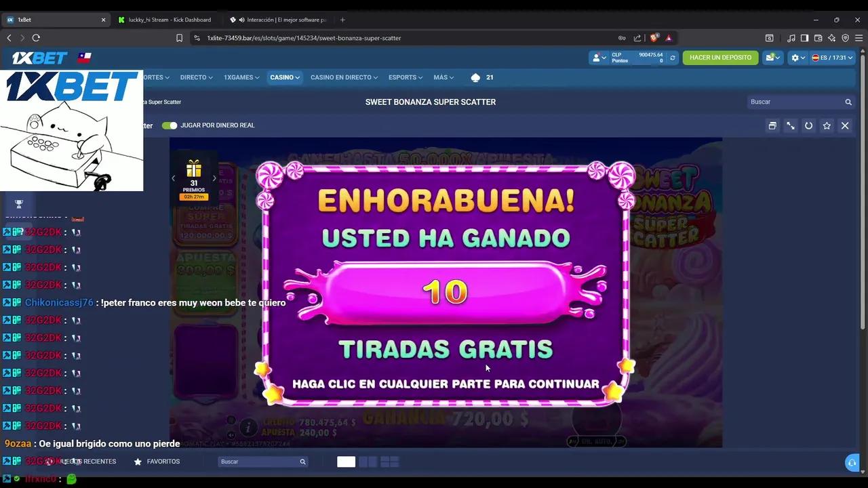Expand the user account dropdown
The image size is (868, 488).
pyautogui.click(x=599, y=58)
